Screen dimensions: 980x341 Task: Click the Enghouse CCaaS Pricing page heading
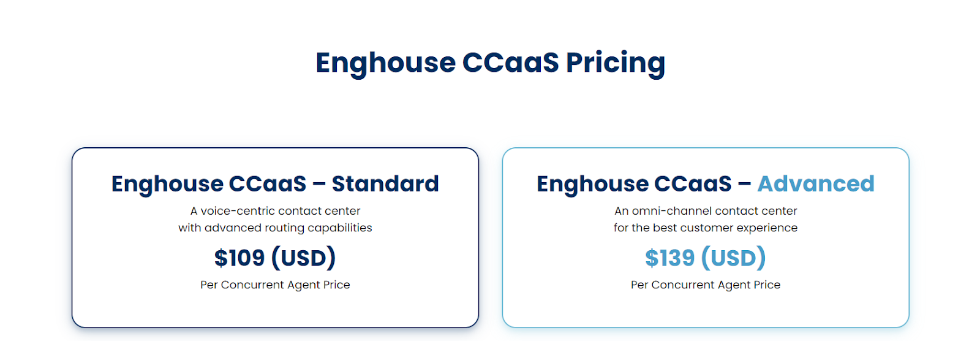(x=490, y=63)
